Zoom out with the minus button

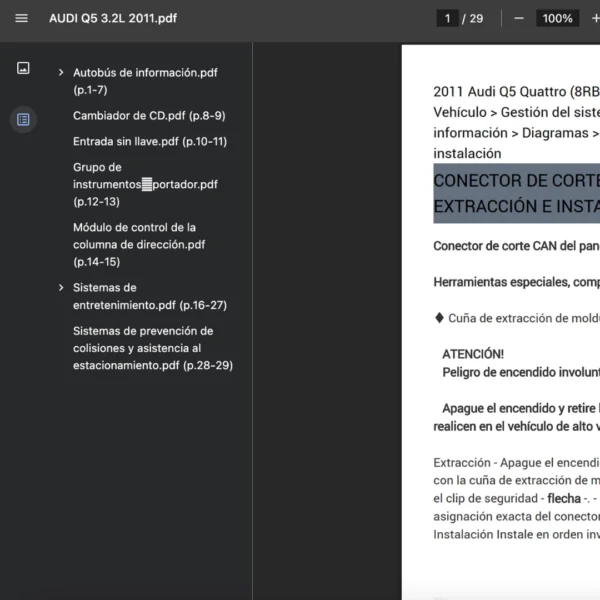pos(518,18)
